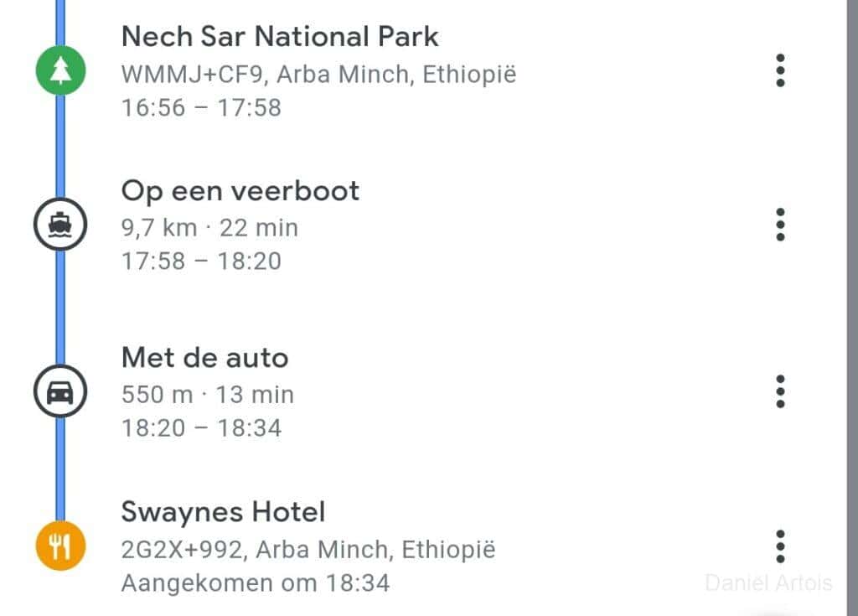This screenshot has width=858, height=616.
Task: Click the 550 m · 13 min distance
Action: click(208, 394)
